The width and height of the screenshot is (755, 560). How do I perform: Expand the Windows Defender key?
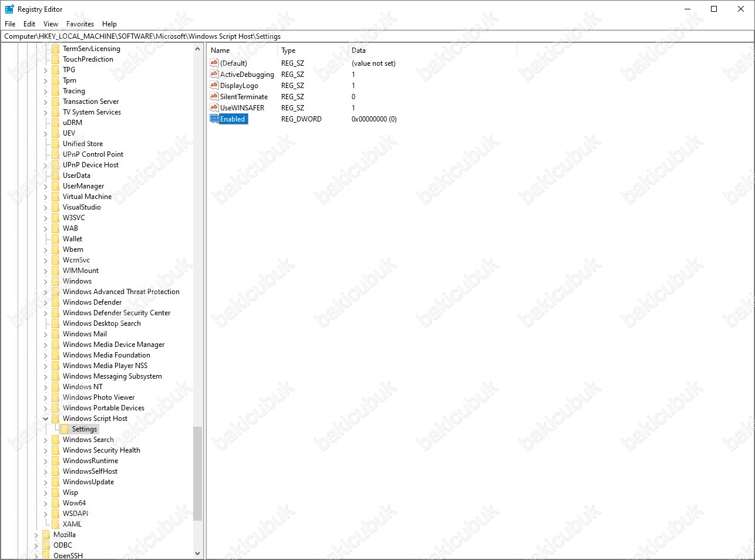[46, 302]
